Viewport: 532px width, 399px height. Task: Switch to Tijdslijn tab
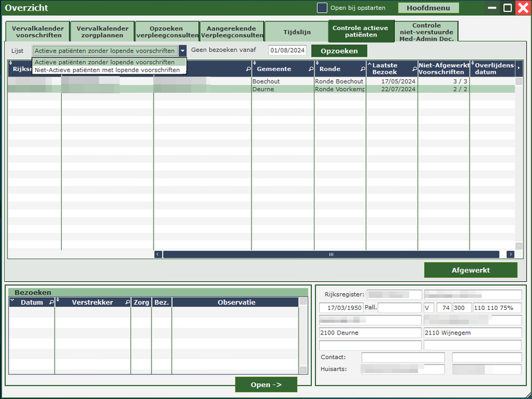[x=296, y=32]
